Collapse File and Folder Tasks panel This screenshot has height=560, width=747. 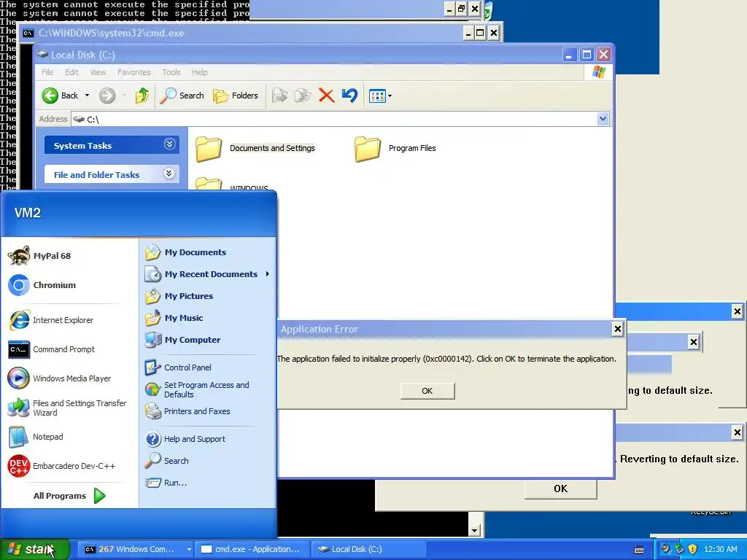click(x=169, y=174)
